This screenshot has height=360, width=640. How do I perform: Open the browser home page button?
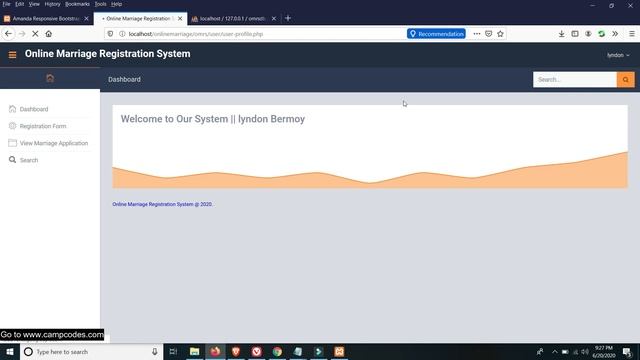(49, 34)
